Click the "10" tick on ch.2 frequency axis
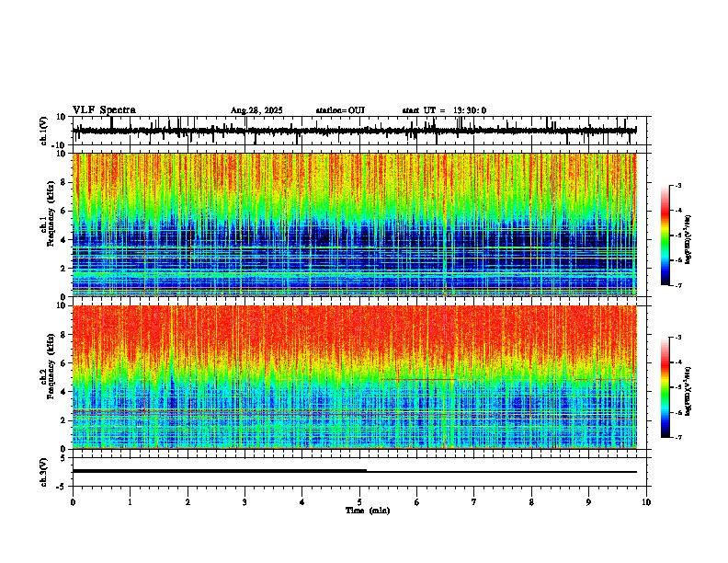This screenshot has width=728, height=563. 62,305
